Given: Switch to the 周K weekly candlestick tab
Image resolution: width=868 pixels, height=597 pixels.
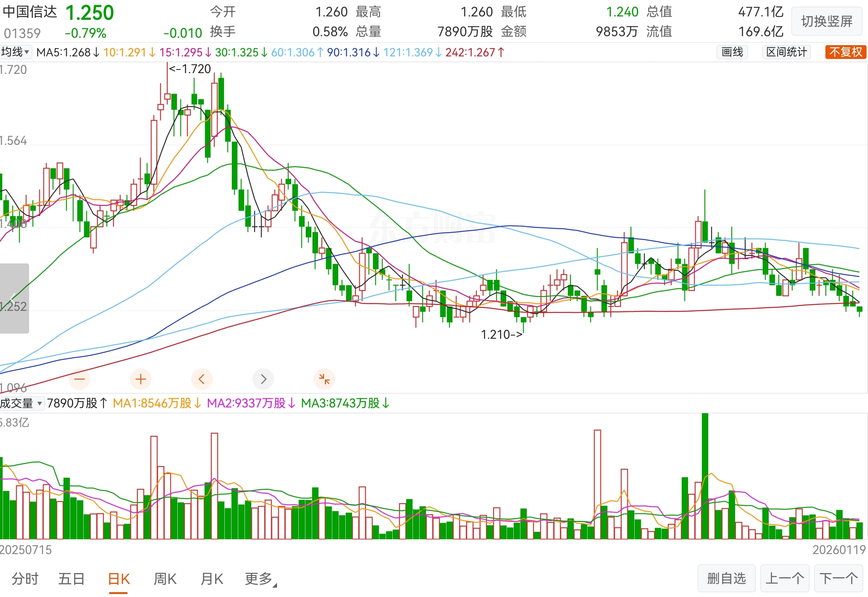Looking at the screenshot, I should 165,578.
